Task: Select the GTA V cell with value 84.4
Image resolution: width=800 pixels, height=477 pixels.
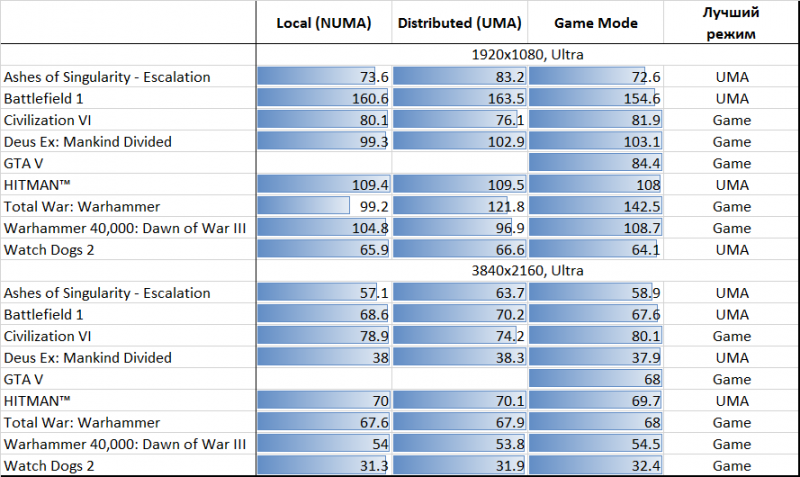Action: pyautogui.click(x=595, y=163)
